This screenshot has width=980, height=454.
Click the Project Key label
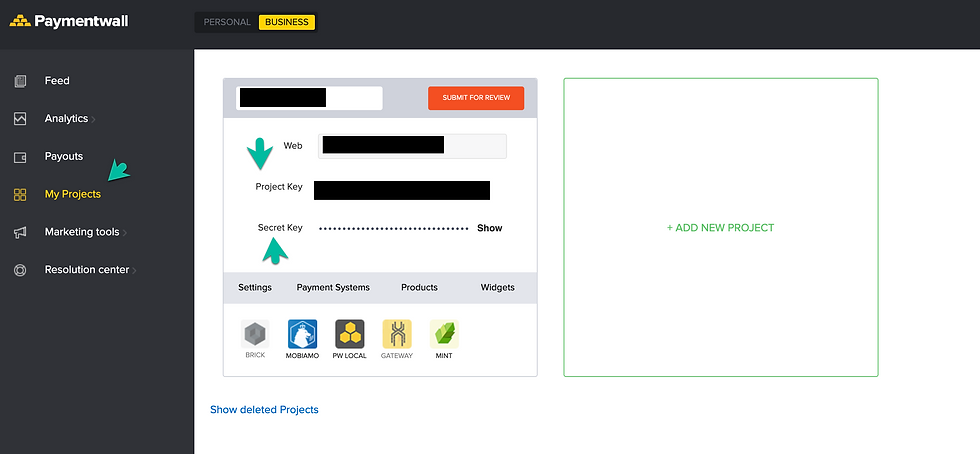279,186
